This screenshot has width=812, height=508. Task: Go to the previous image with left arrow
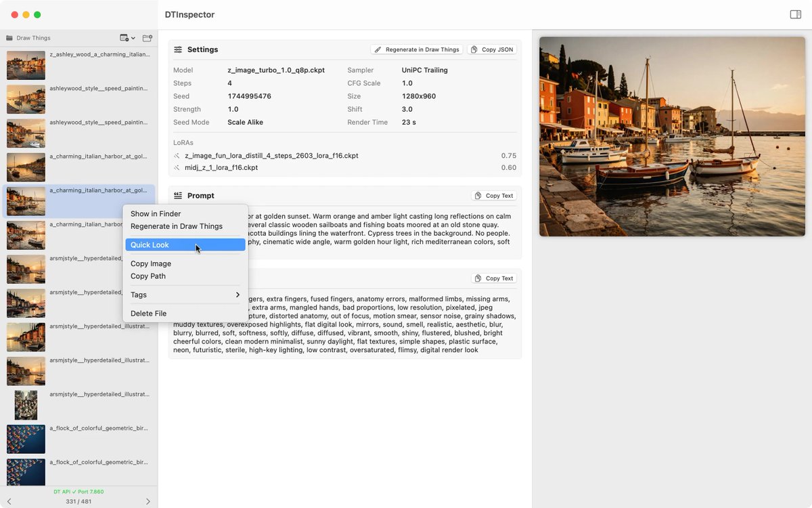[9, 501]
